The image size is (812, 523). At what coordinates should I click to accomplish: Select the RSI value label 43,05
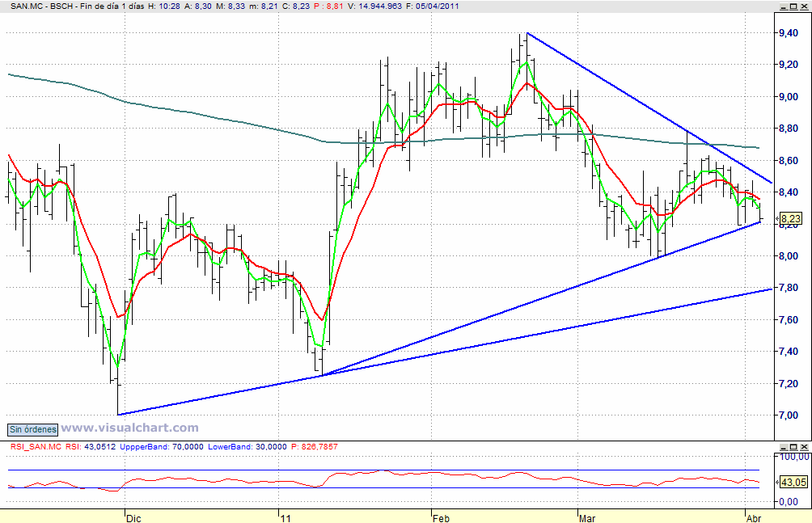(793, 482)
